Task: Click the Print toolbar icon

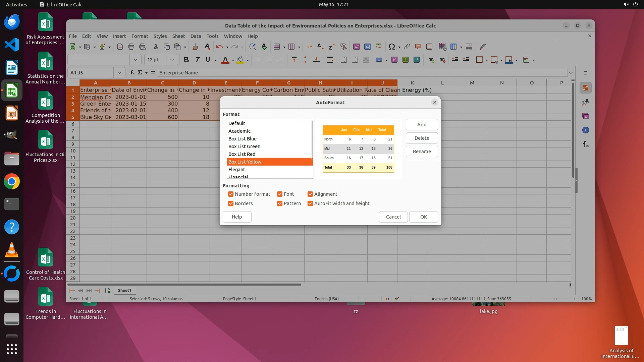Action: (131, 47)
